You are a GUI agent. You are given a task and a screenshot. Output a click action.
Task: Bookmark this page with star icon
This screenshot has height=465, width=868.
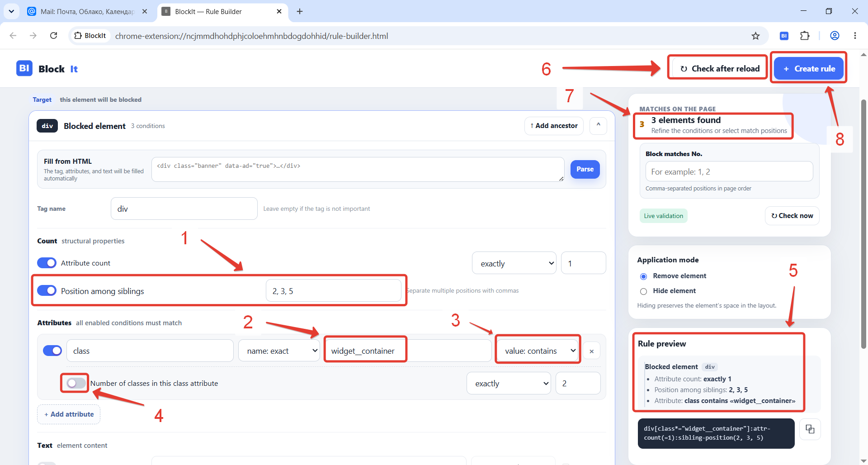[x=755, y=36]
